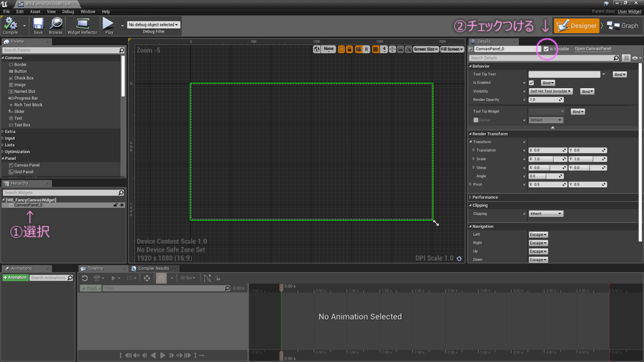
Task: Compile the widget blueprint
Action: [10, 26]
